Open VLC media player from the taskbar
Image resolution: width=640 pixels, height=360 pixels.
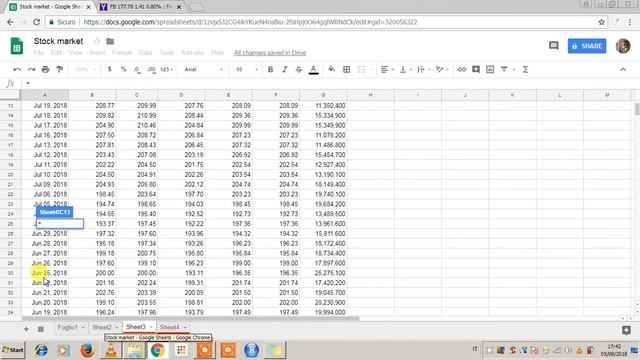point(111,350)
